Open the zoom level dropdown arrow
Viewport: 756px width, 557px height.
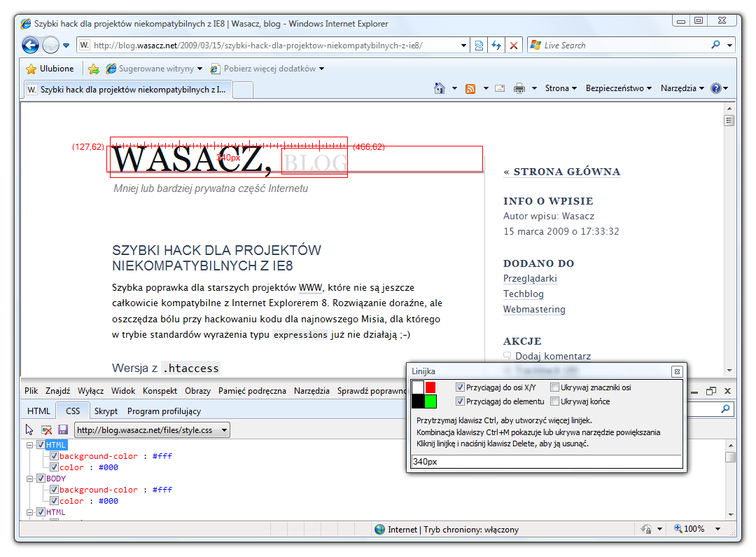point(717,529)
